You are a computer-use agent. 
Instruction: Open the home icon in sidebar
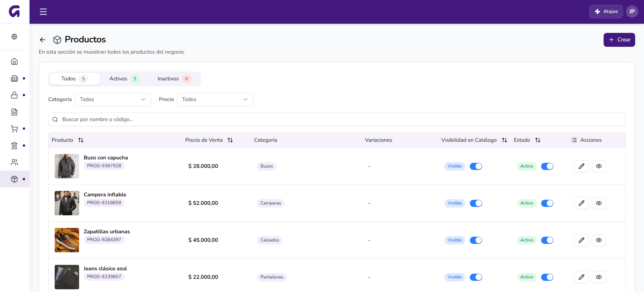click(x=14, y=61)
